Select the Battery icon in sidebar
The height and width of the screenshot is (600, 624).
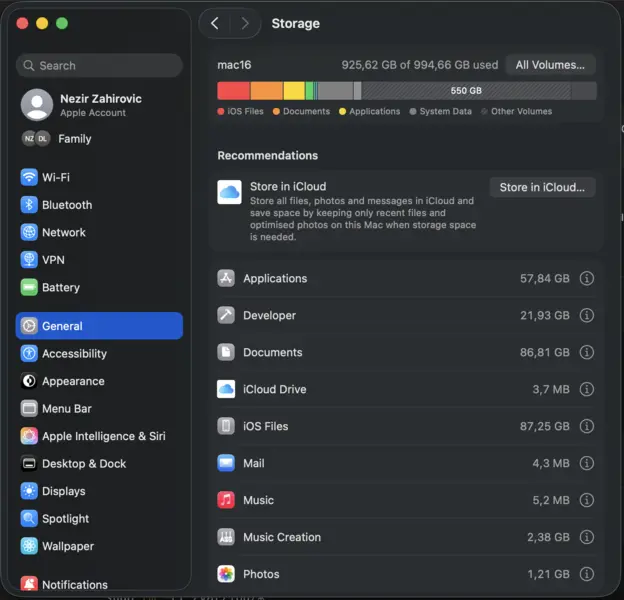click(x=29, y=287)
